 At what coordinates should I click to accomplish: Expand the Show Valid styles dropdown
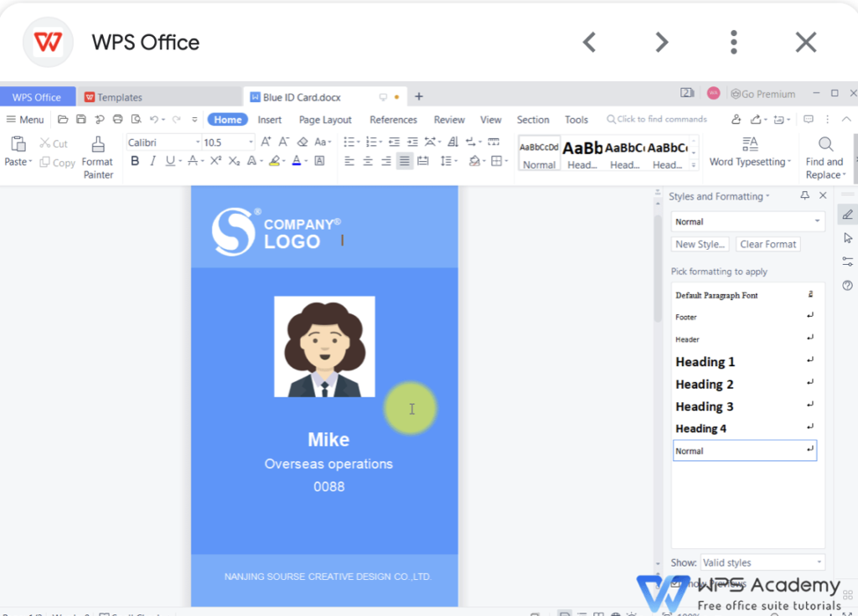[762, 562]
